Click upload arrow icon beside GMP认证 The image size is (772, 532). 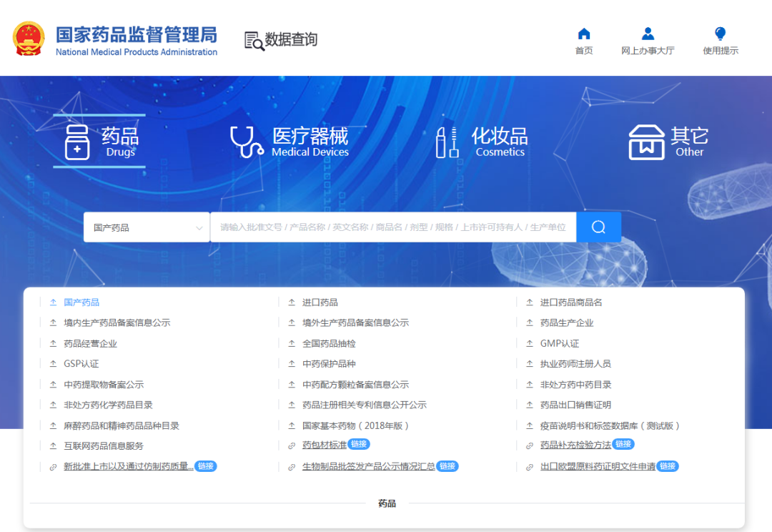530,343
